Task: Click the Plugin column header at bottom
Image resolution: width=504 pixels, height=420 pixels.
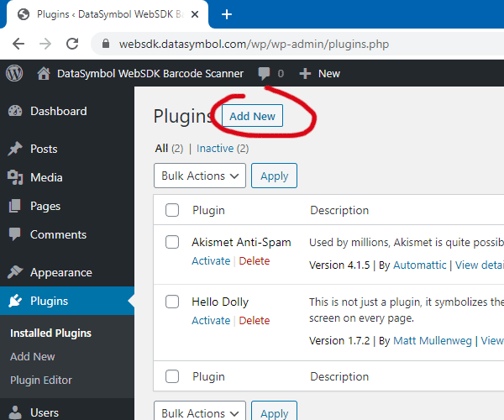Action: [x=208, y=376]
